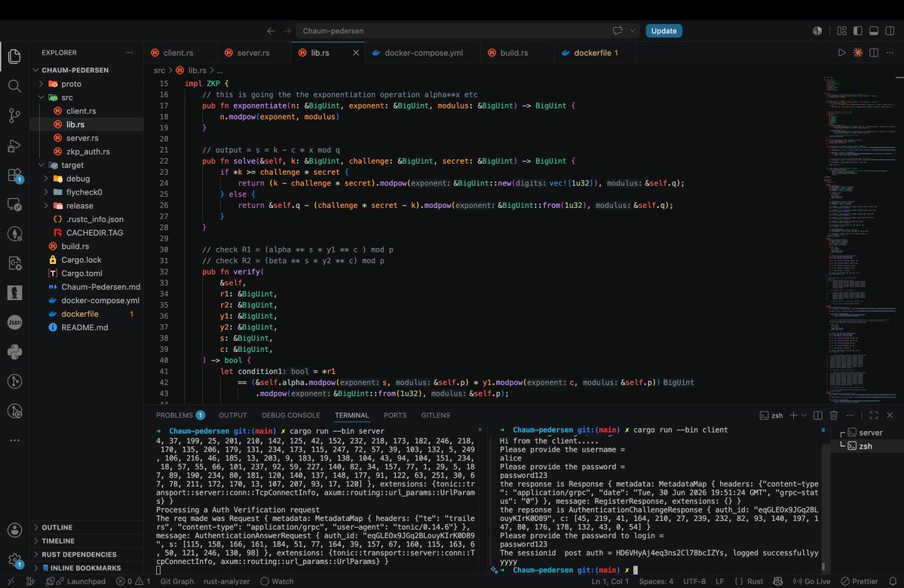
Task: Click the errors and warnings status indicator
Action: tap(133, 581)
